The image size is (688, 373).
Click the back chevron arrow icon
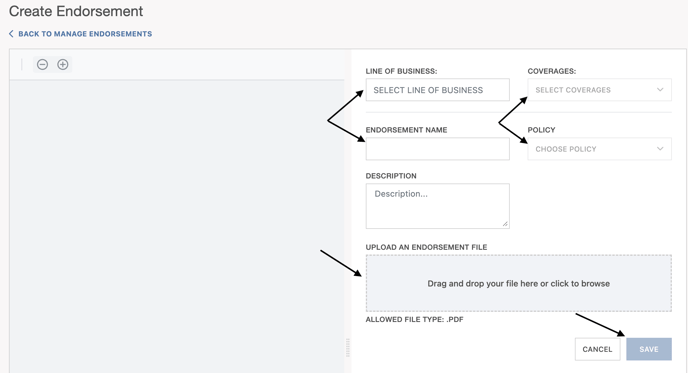click(x=11, y=34)
